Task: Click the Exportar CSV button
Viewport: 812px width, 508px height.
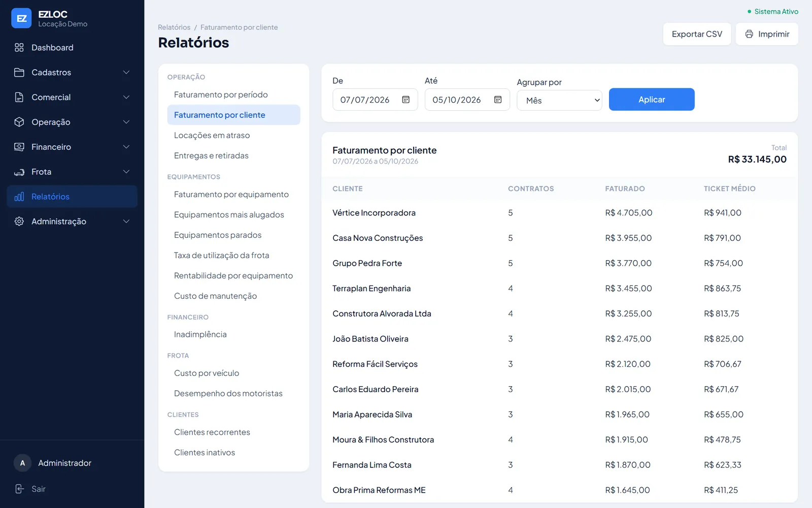Action: [x=697, y=34]
